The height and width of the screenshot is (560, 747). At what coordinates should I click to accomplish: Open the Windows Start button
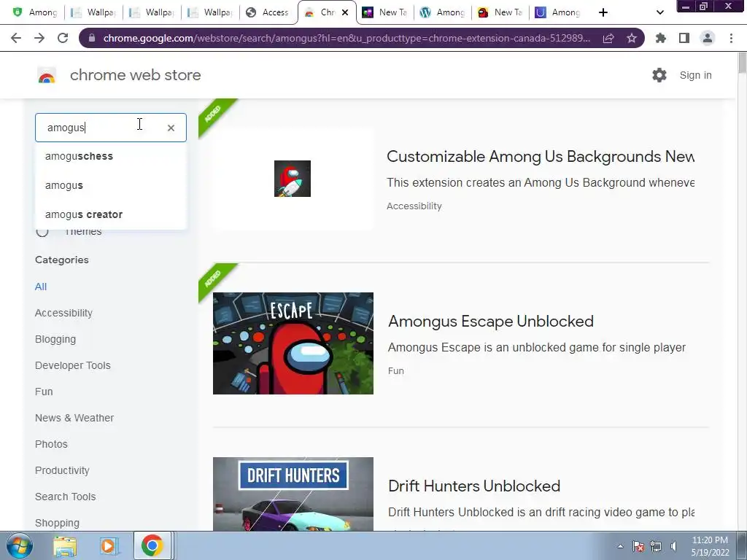click(20, 545)
